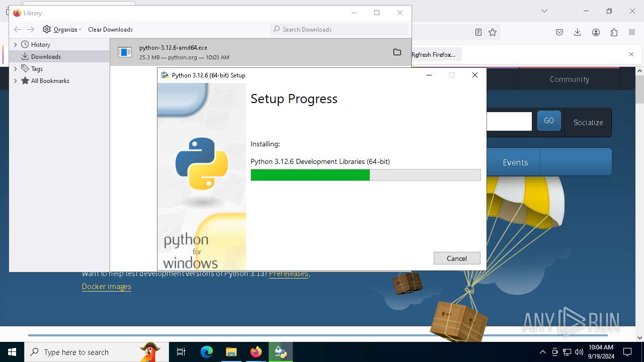Open Organize menu in Library window
The width and height of the screenshot is (644, 362).
tap(62, 29)
